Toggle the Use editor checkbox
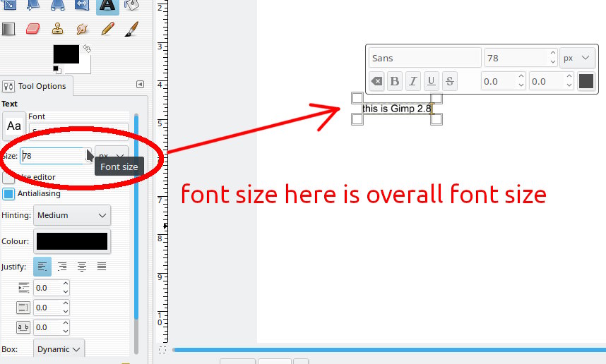 coord(8,178)
